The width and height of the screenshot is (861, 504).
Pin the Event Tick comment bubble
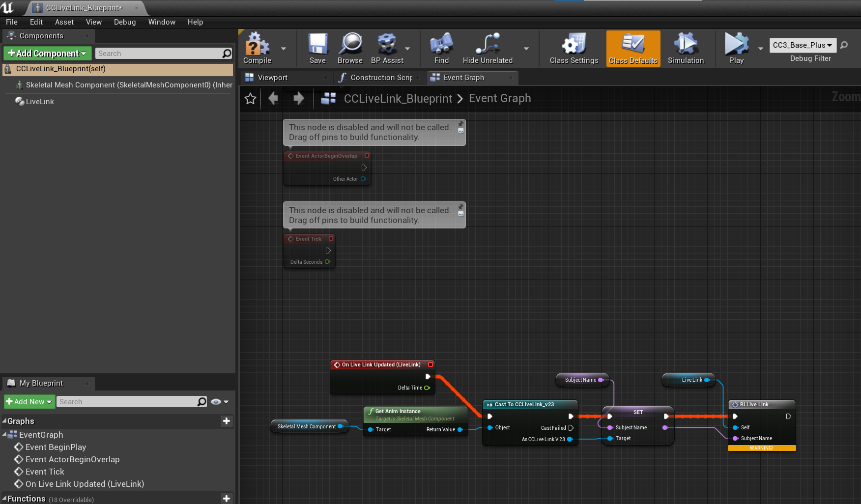pyautogui.click(x=461, y=206)
